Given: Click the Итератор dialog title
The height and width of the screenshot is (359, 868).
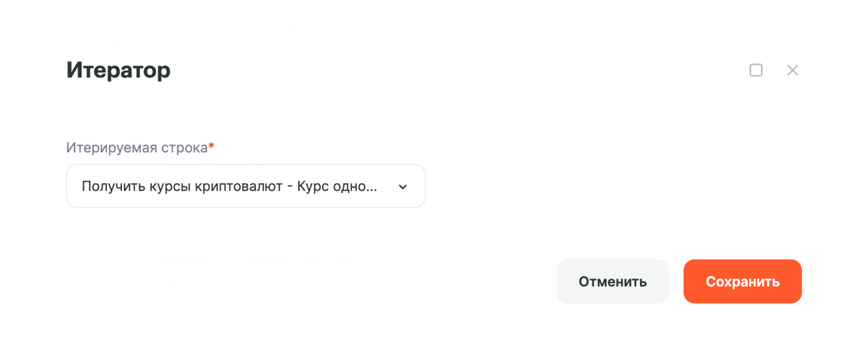Looking at the screenshot, I should pyautogui.click(x=118, y=70).
